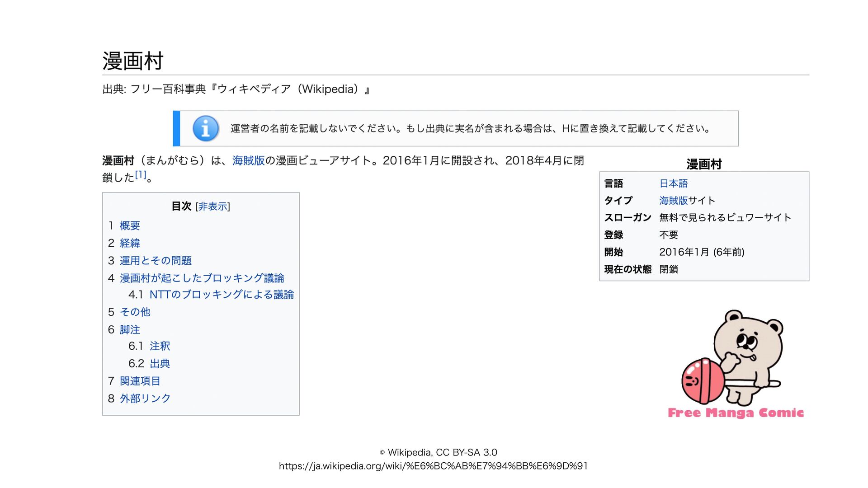The height and width of the screenshot is (488, 868).
Task: Hide the table of contents with 非表示
Action: (x=212, y=206)
